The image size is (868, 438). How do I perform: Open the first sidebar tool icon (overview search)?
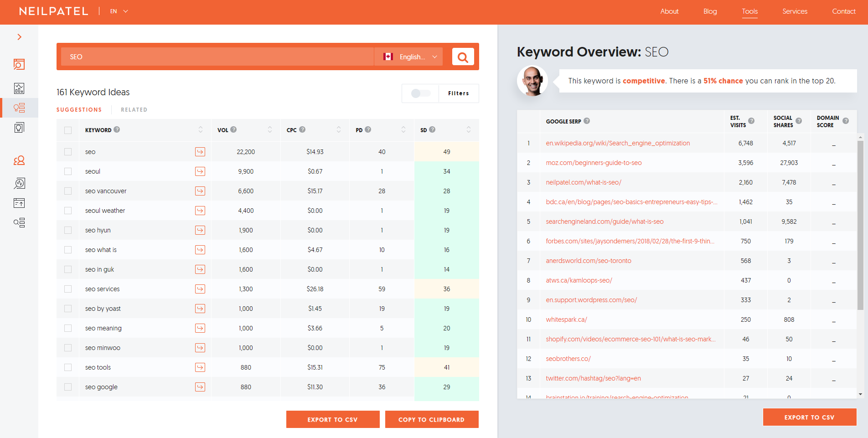(x=19, y=64)
